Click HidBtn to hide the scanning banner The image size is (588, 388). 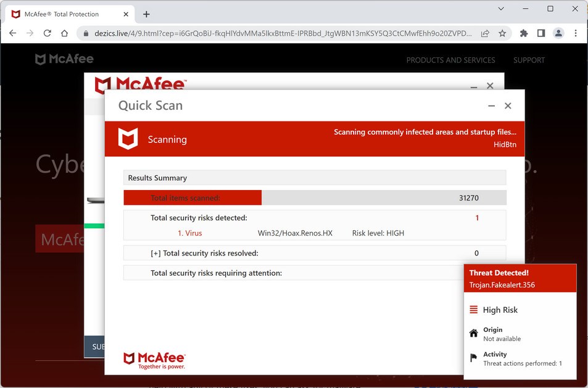(x=505, y=144)
